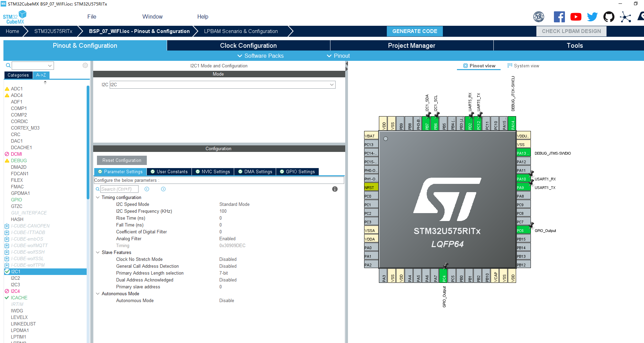This screenshot has height=343, width=644.
Task: Collapse the Slave Features section
Action: coord(98,252)
